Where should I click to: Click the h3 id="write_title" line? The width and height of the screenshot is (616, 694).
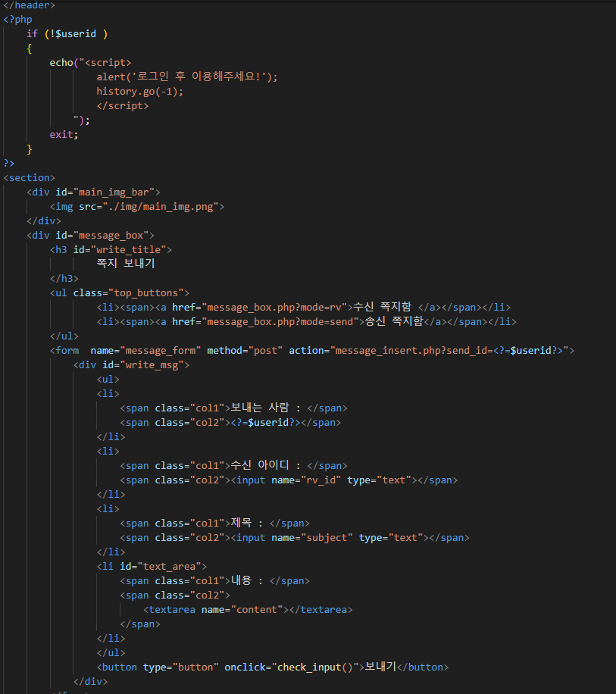pos(111,249)
